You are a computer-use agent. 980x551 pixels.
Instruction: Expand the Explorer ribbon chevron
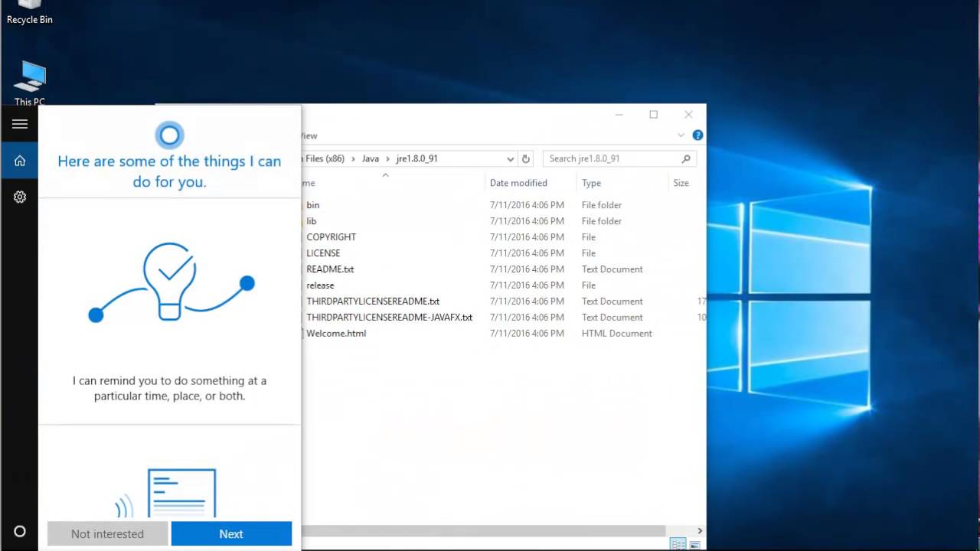pos(681,135)
